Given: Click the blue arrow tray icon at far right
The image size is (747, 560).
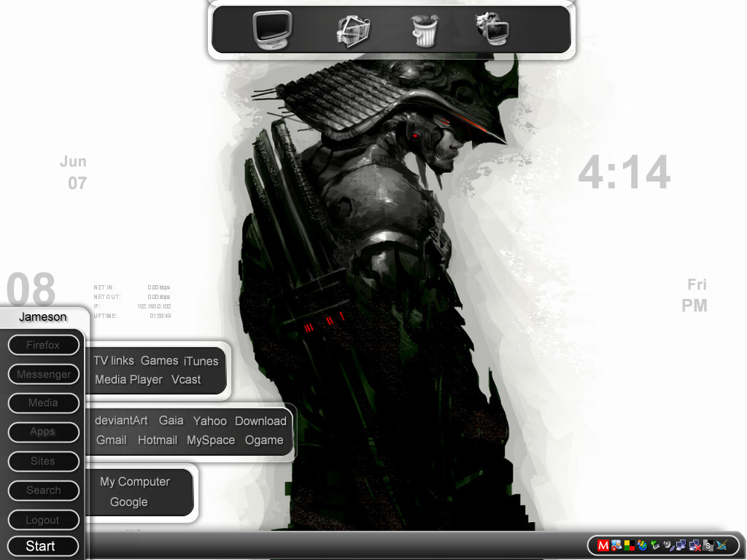Looking at the screenshot, I should point(721,545).
